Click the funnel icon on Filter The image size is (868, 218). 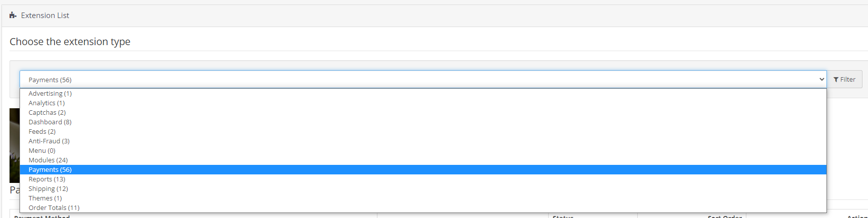[836, 80]
